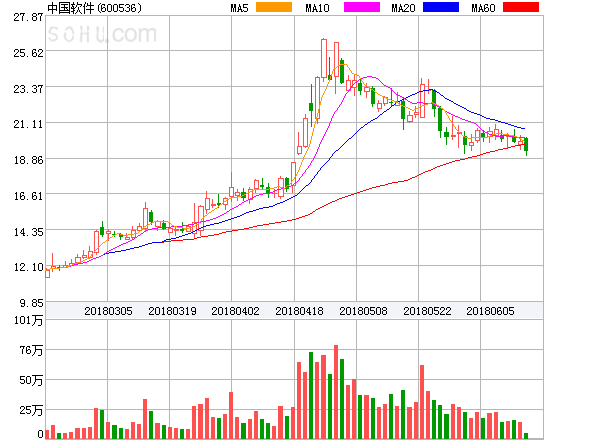Image resolution: width=600 pixels, height=440 pixels.
Task: Click the 16.61 price axis label
Action: coord(28,196)
